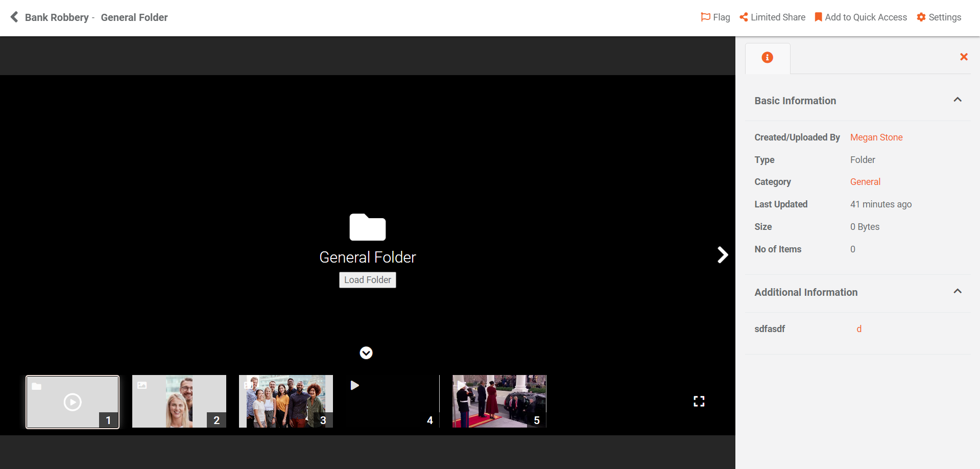Close the information side panel
The height and width of the screenshot is (469, 980).
click(964, 57)
